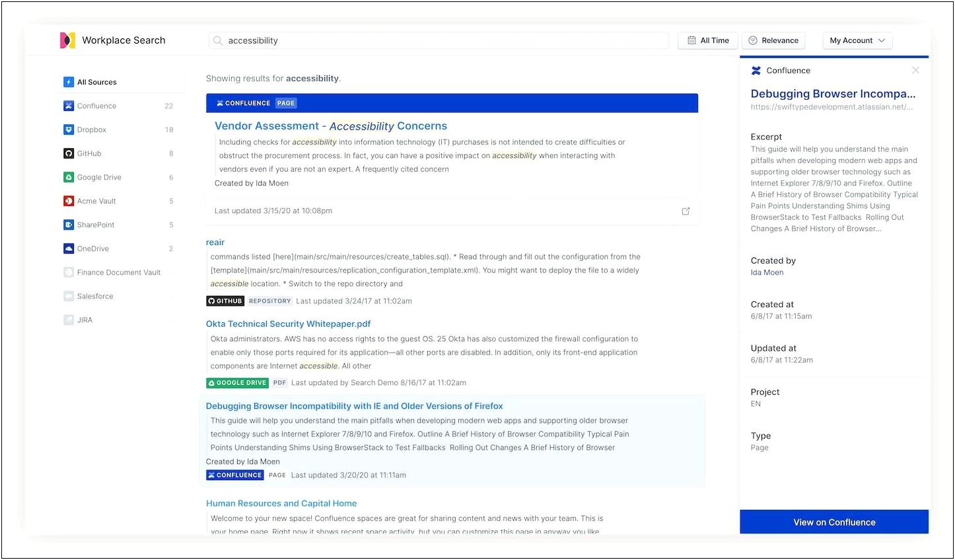Click the All Sources lightning icon

pyautogui.click(x=69, y=82)
